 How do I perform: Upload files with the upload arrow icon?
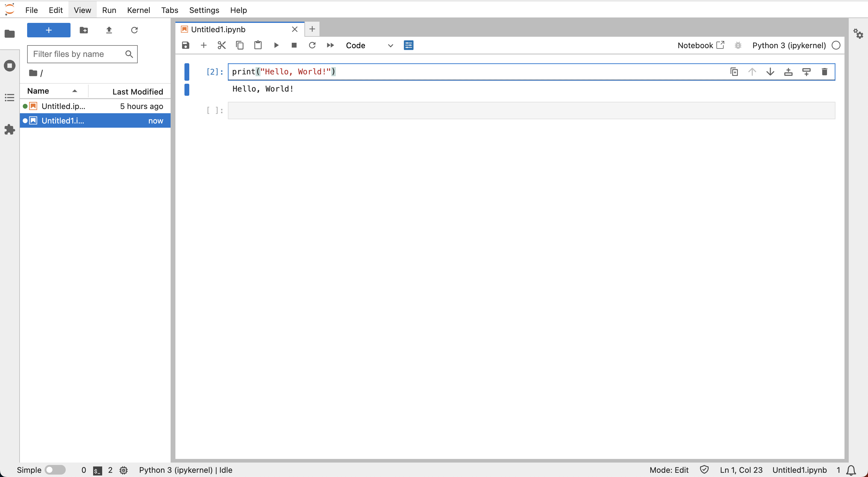pos(109,30)
